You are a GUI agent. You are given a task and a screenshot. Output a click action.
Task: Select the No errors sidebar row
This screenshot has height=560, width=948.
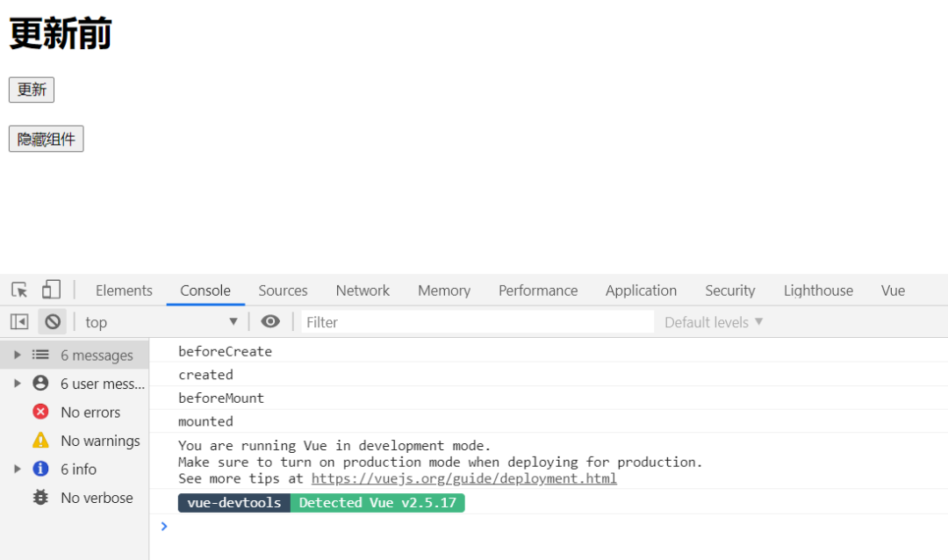pos(75,412)
